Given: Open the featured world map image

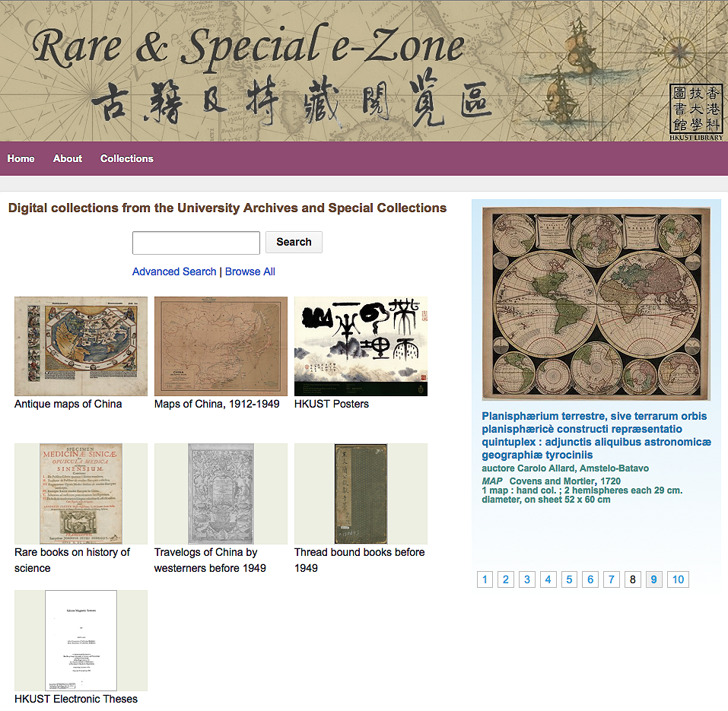Looking at the screenshot, I should (x=596, y=303).
